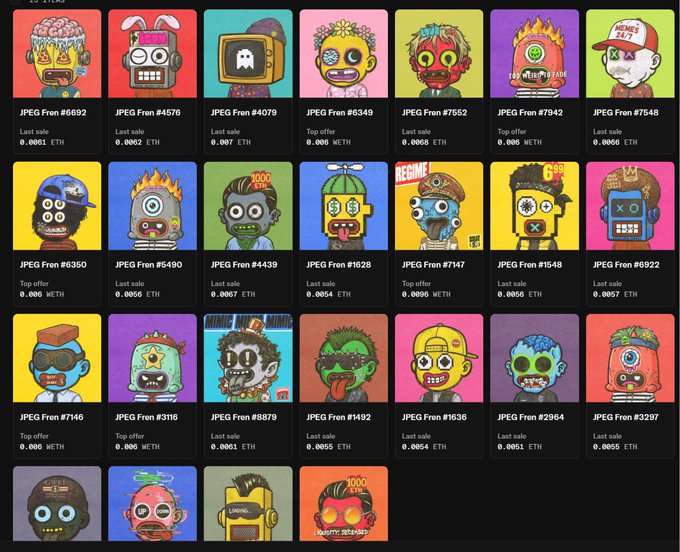The image size is (680, 552).
Task: Open the JPEG Fren #1636 yellow cap image
Action: click(439, 358)
